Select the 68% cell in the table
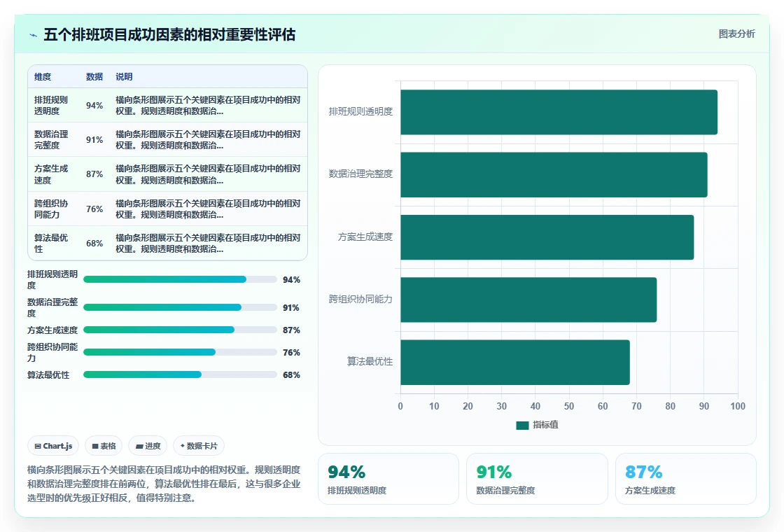The image size is (784, 532). coord(94,244)
